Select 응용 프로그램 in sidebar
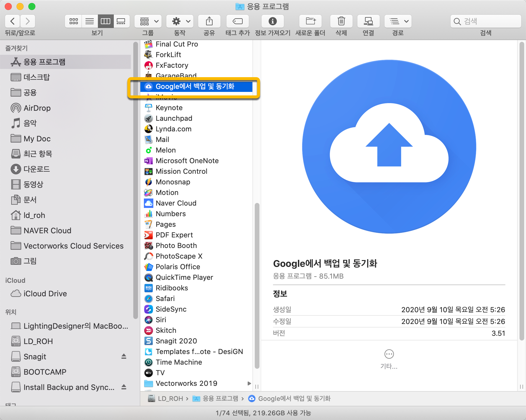The image size is (526, 420). 65,62
